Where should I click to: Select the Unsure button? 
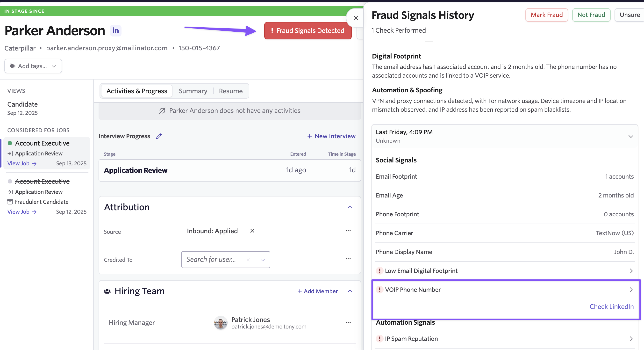pyautogui.click(x=630, y=15)
